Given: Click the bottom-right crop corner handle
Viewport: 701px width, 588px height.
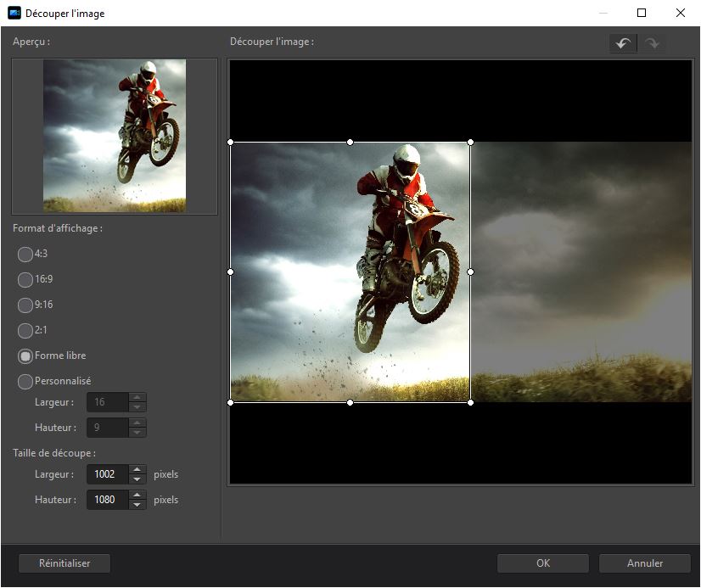Looking at the screenshot, I should pyautogui.click(x=471, y=402).
